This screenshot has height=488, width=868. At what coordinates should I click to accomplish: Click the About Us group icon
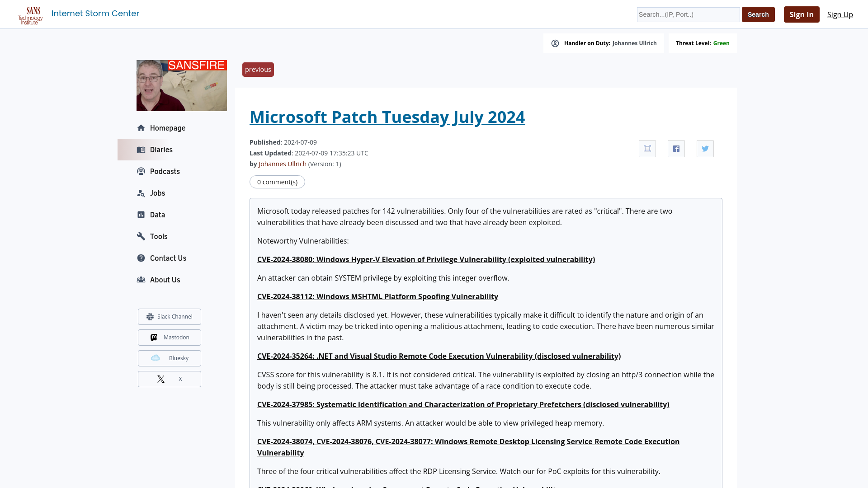141,280
